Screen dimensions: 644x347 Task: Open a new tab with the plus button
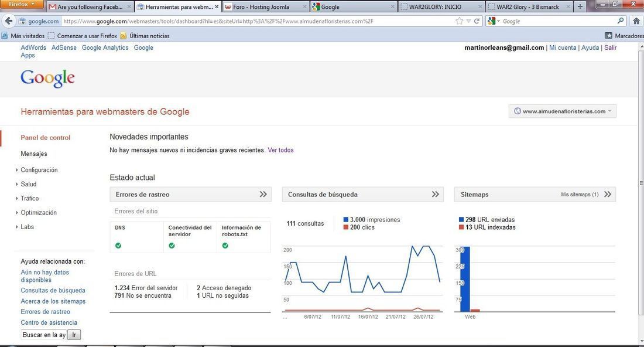[x=580, y=6]
